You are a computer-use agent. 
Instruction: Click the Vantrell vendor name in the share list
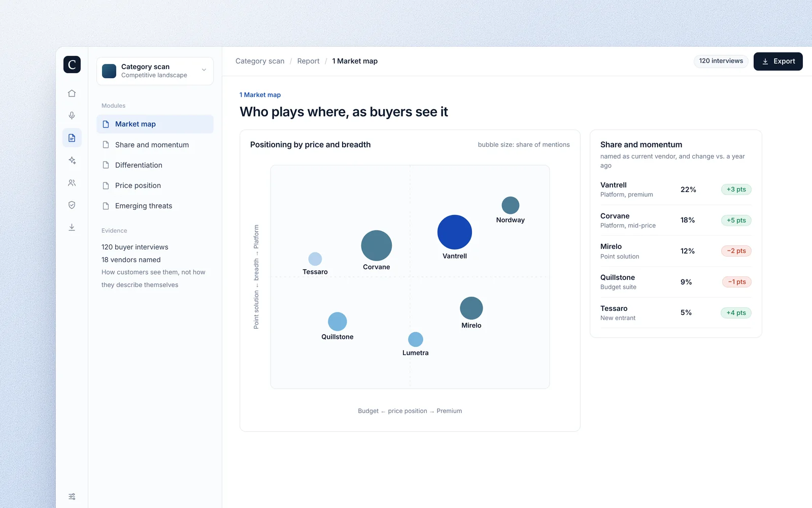613,185
